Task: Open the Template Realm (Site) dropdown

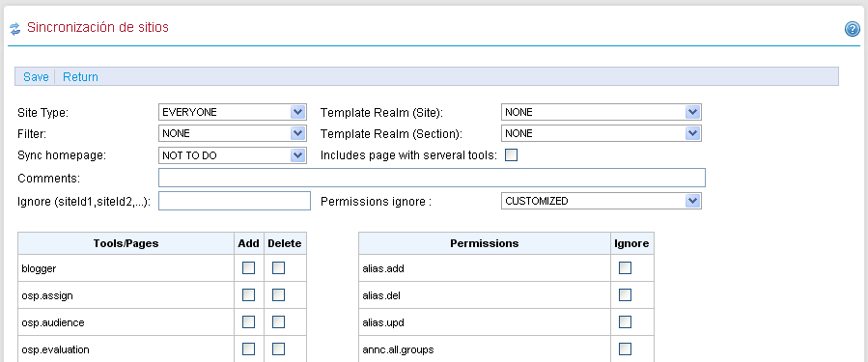Action: point(602,112)
